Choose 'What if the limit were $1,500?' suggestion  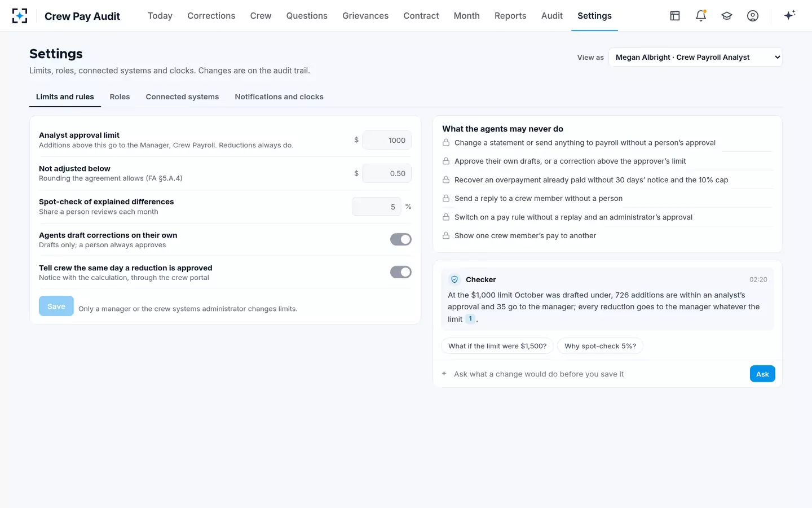(x=497, y=346)
